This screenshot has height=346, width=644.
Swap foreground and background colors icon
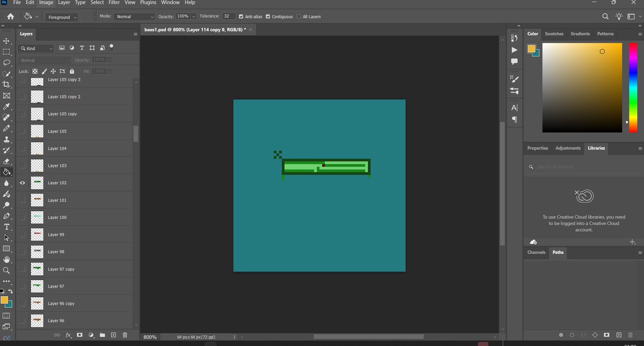[x=10, y=291]
